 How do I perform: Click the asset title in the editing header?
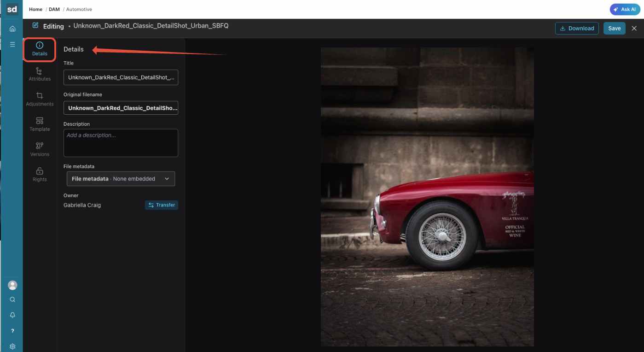click(x=151, y=26)
